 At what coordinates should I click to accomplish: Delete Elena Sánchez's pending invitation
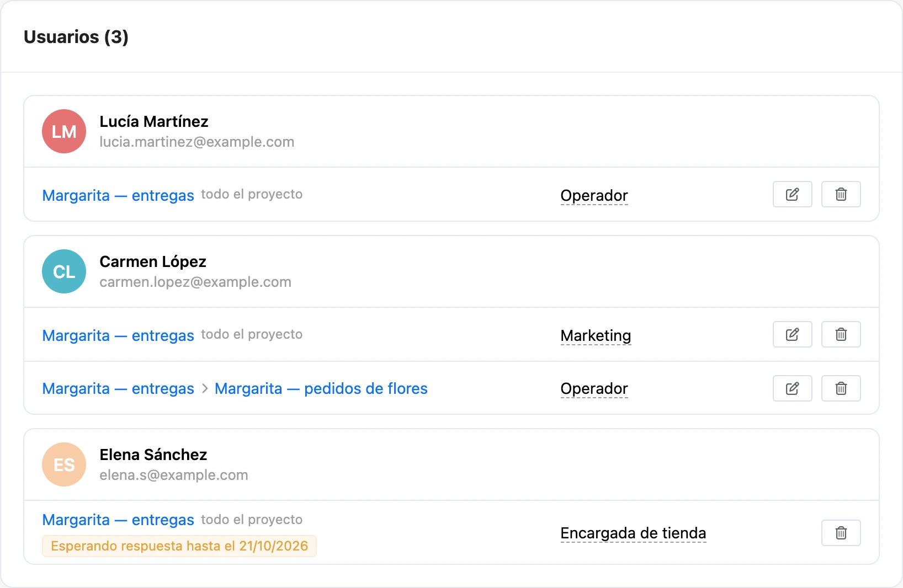841,533
